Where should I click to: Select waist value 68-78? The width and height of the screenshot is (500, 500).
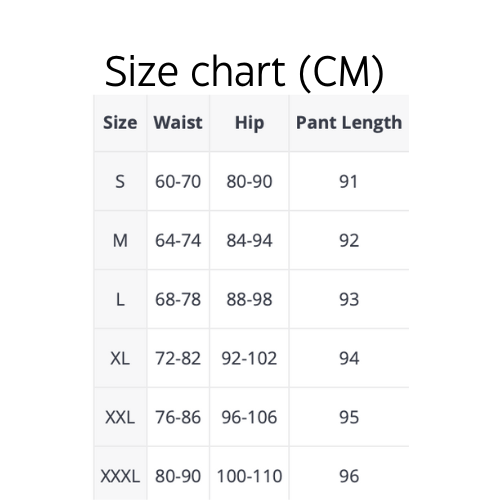178,299
